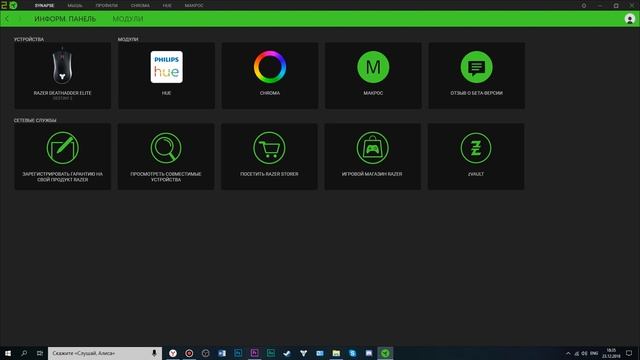Open the beta version feedback speech-bubble icon

476,67
